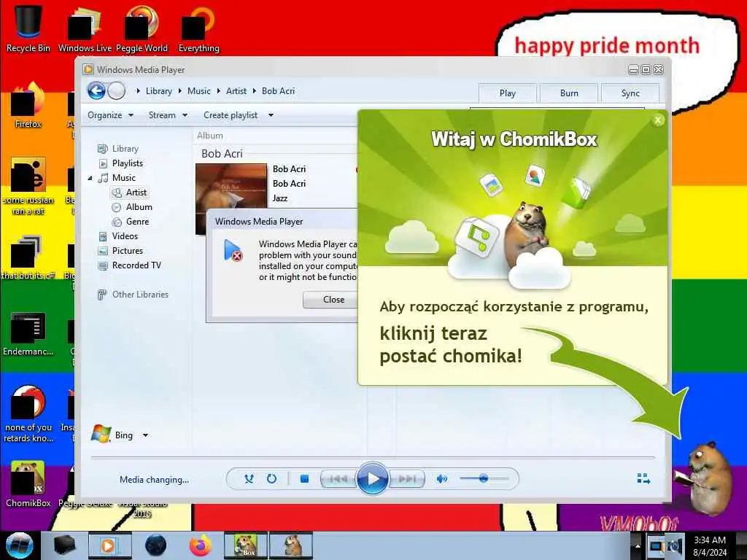Skip to the next track
The image size is (747, 560).
click(406, 478)
